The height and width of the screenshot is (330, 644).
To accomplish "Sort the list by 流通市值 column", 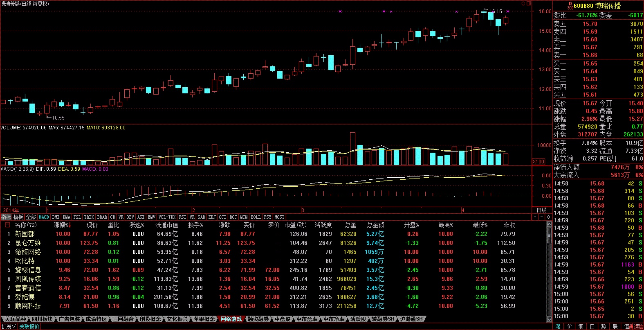I will coord(167,225).
